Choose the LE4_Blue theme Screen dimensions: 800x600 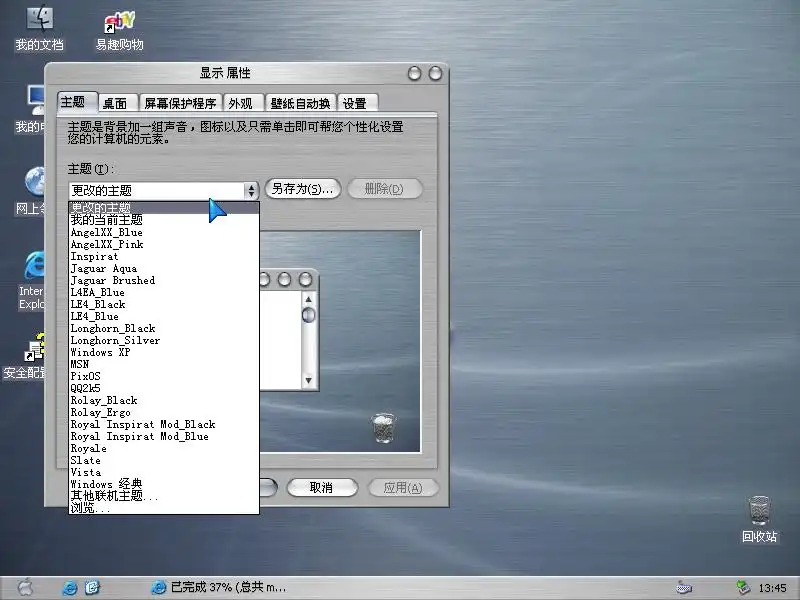click(164, 316)
